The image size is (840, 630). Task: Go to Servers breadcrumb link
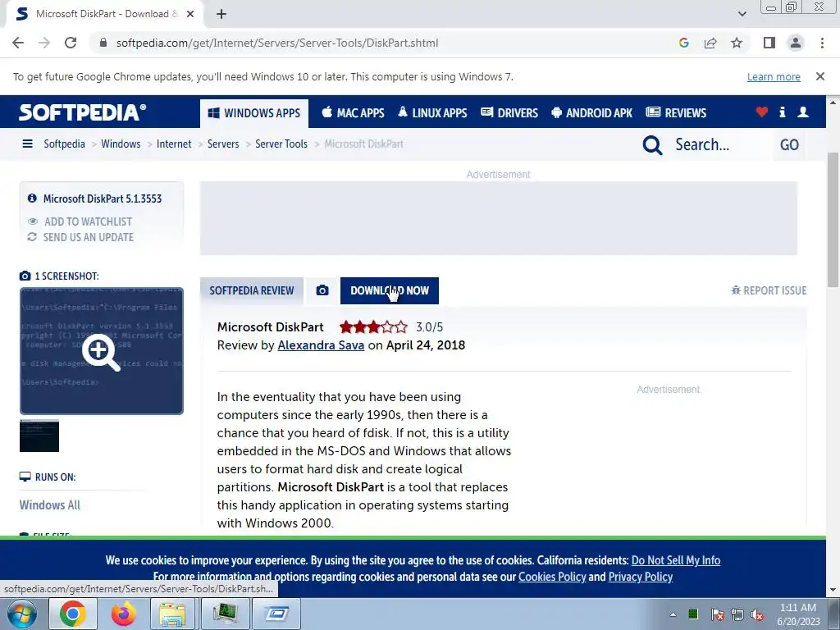[x=223, y=144]
